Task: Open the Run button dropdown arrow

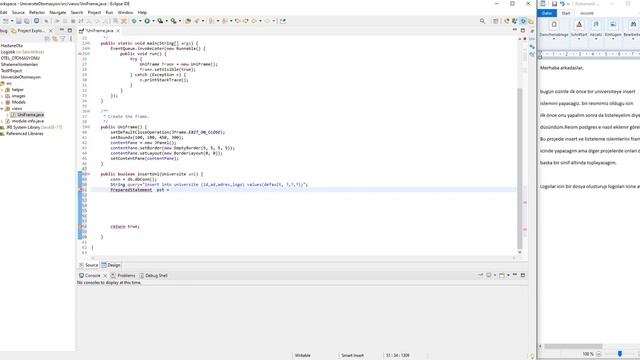Action: 153,21
